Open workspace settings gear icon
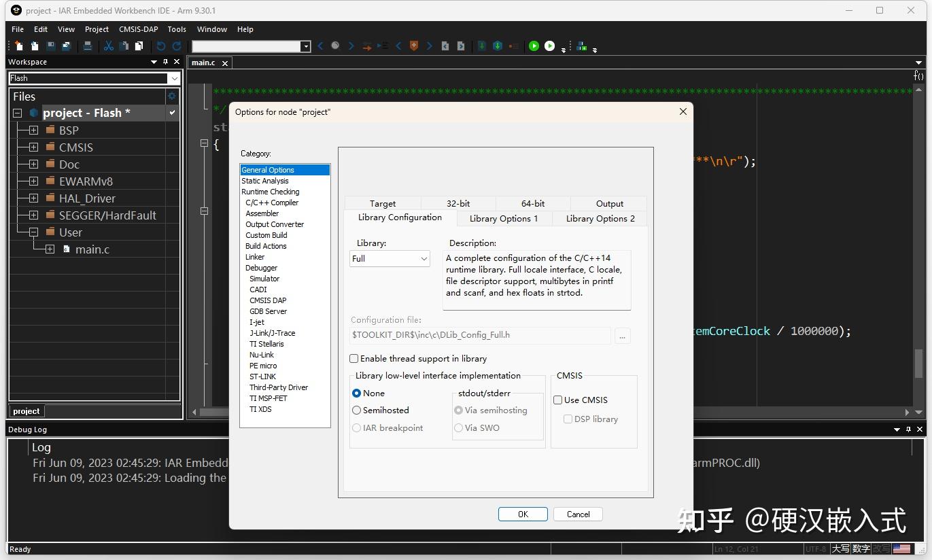932x560 pixels. pos(172,96)
